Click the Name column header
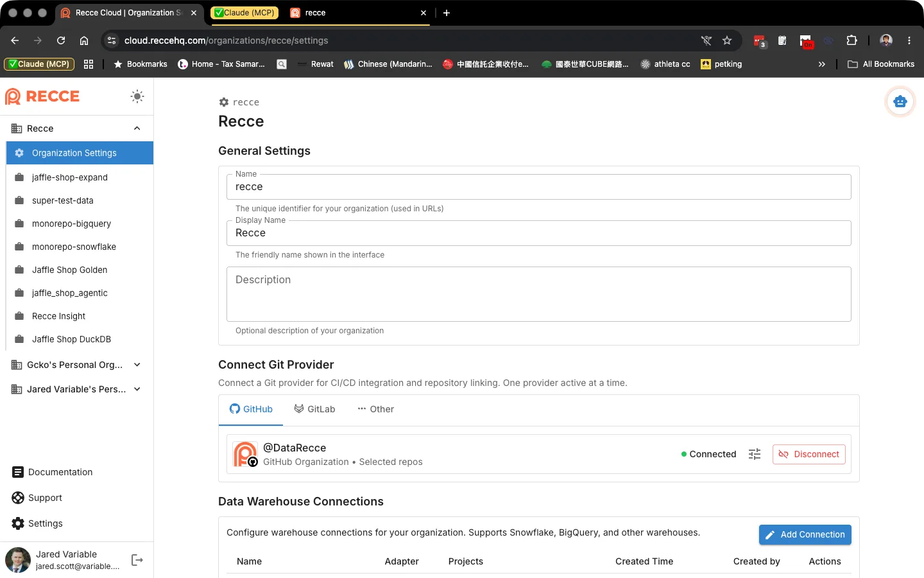The image size is (924, 578). tap(249, 561)
